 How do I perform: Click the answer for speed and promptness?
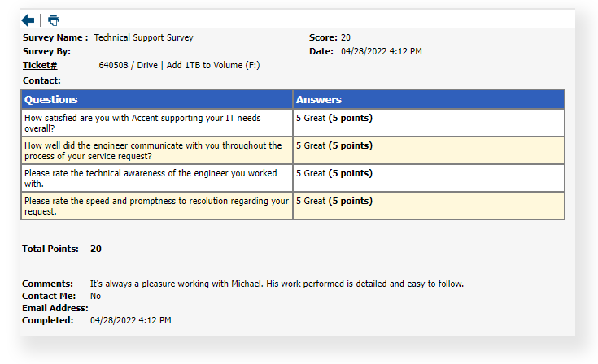pyautogui.click(x=334, y=201)
